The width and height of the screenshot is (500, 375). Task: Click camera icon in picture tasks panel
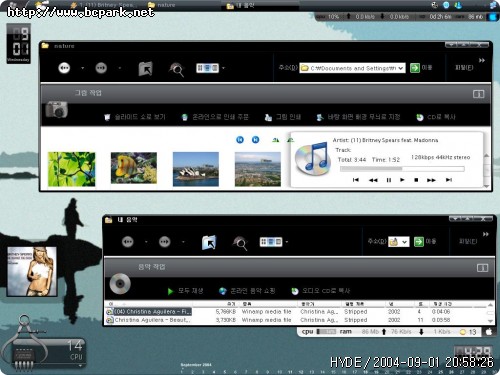pos(57,109)
